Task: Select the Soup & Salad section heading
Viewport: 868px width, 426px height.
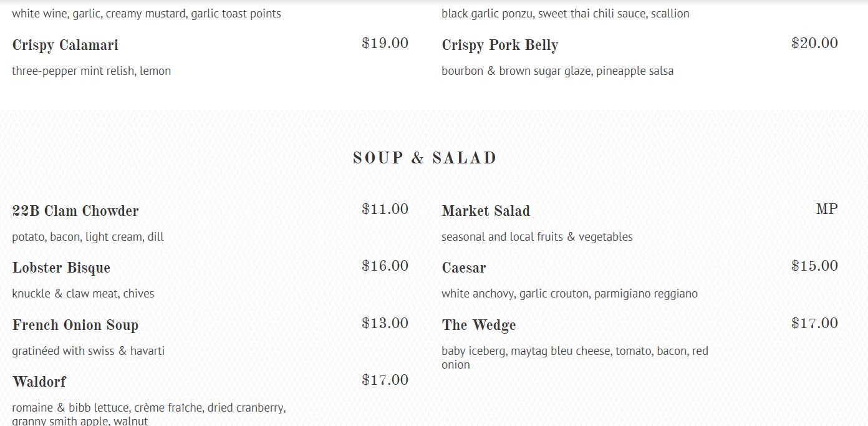Action: (x=425, y=158)
